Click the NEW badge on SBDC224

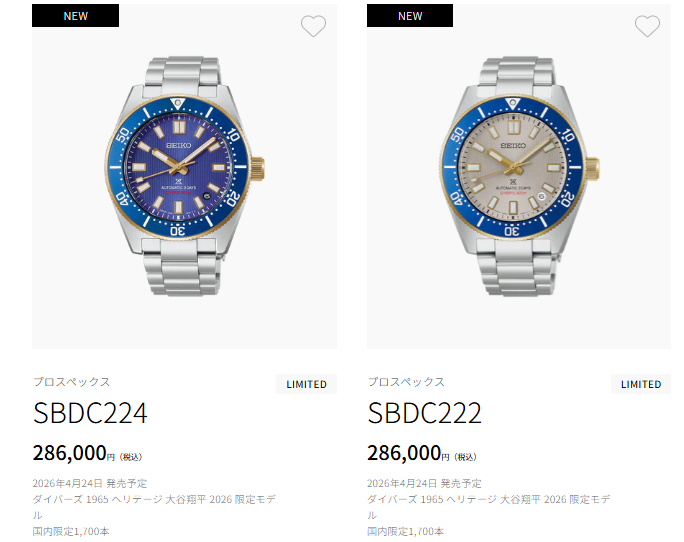[x=75, y=16]
